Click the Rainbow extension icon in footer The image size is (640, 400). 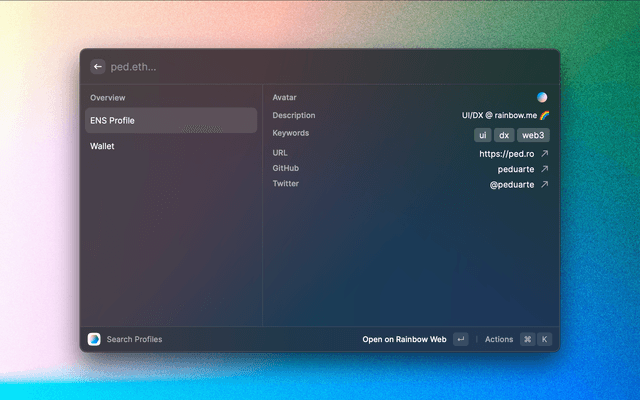pyautogui.click(x=94, y=339)
